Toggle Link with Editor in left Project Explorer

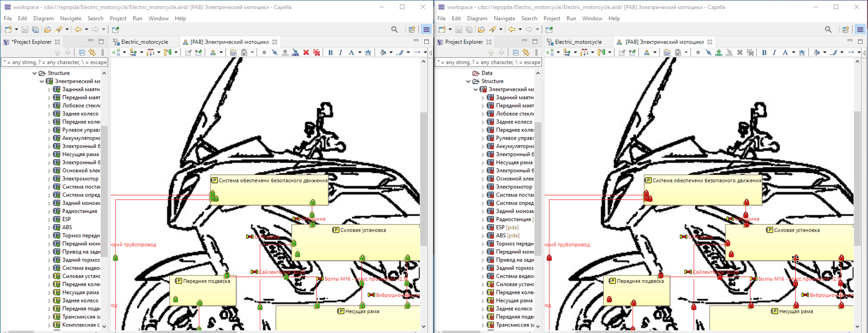click(92, 53)
